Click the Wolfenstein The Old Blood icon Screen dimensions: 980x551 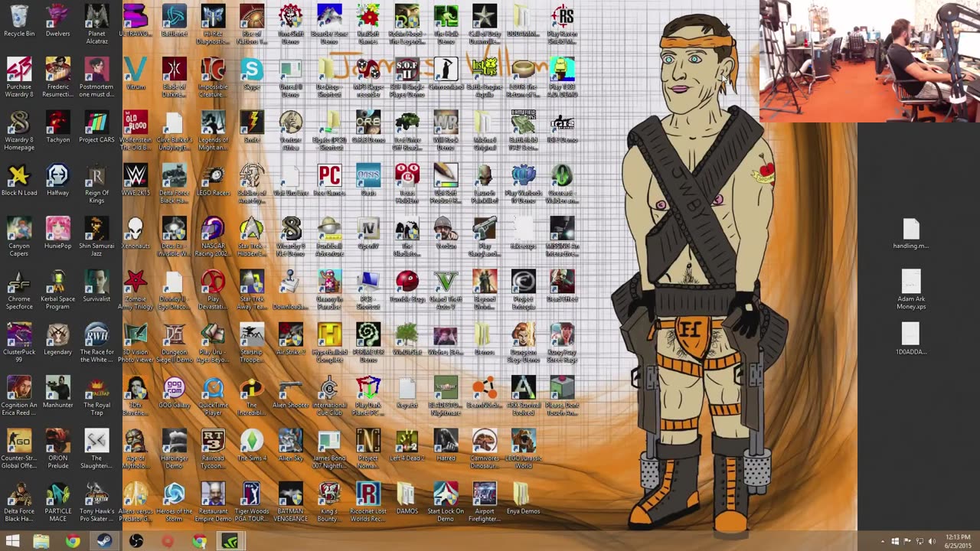click(136, 130)
